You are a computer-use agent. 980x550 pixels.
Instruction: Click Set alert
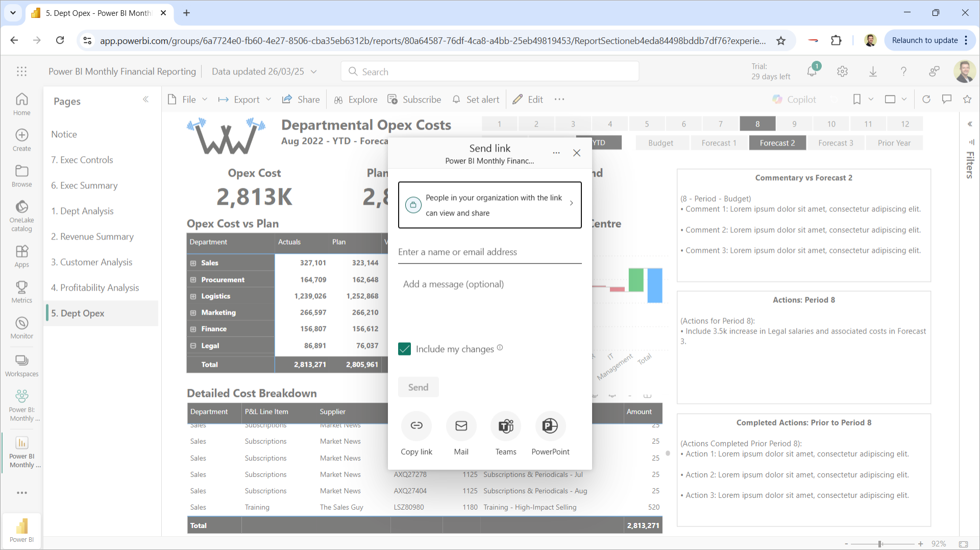tap(476, 100)
